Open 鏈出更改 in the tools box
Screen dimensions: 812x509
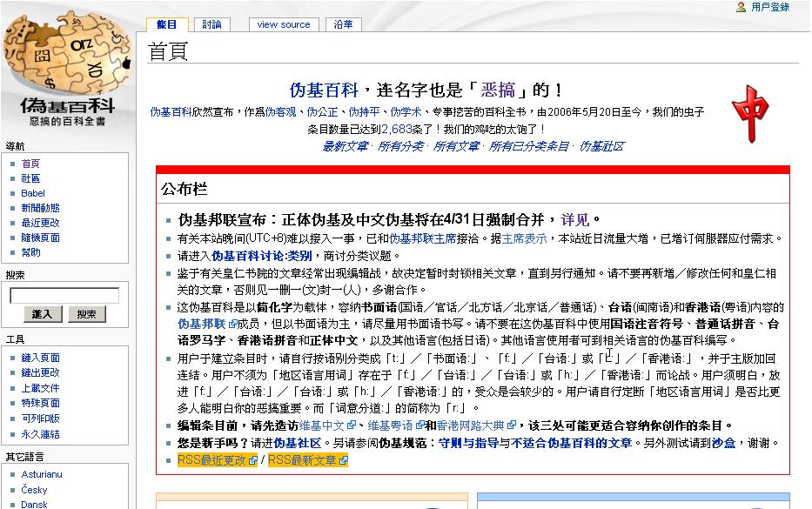pyautogui.click(x=40, y=372)
